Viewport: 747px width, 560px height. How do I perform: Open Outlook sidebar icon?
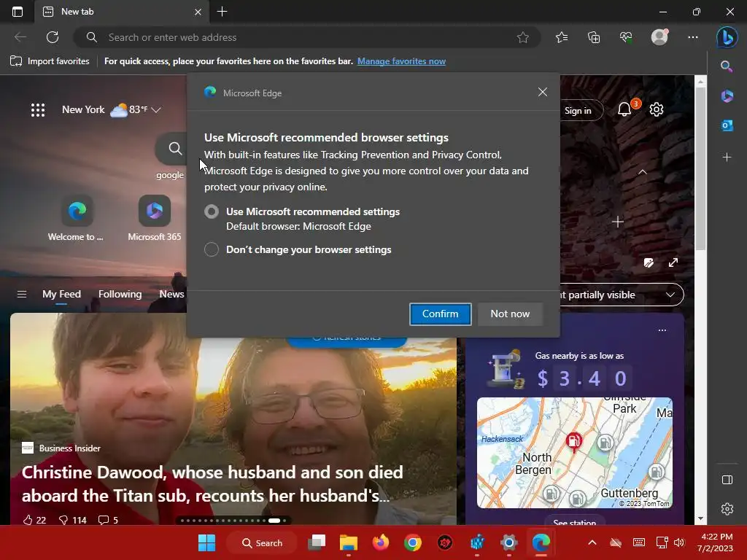pyautogui.click(x=727, y=125)
